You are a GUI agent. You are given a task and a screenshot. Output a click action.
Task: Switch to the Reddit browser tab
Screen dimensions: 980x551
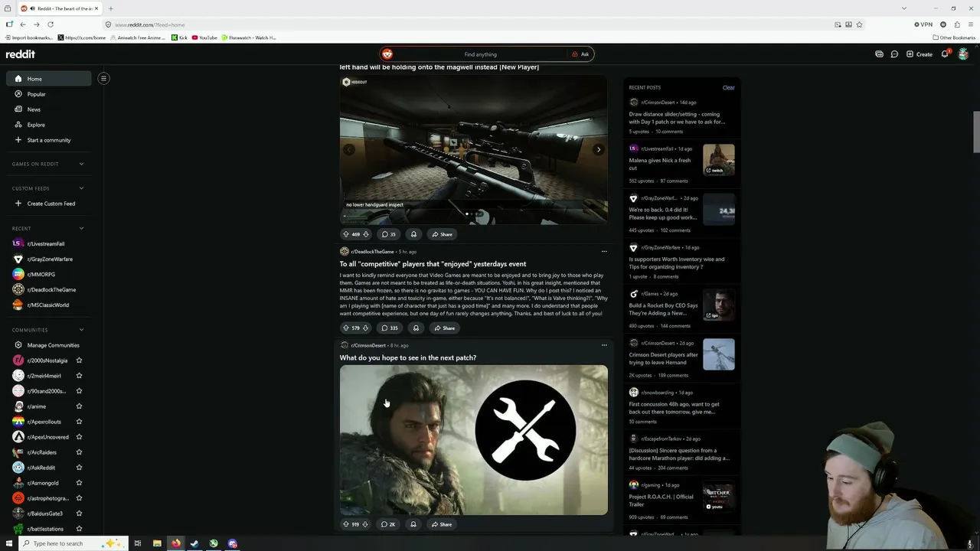coord(60,8)
